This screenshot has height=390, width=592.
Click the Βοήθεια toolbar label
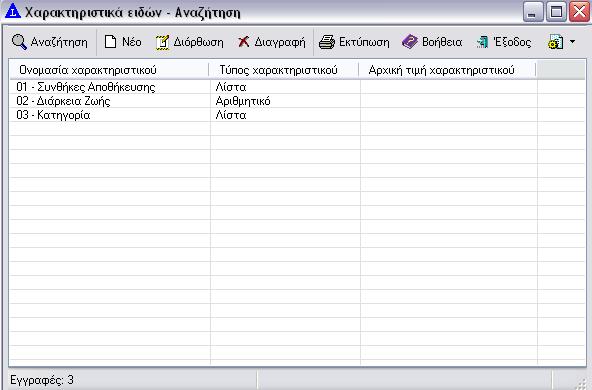coord(442,42)
